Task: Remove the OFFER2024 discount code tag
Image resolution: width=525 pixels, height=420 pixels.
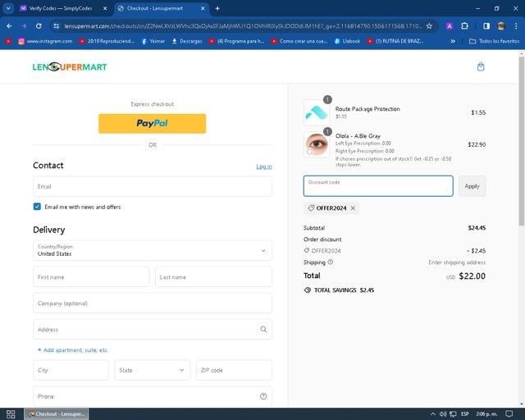Action: tap(353, 208)
